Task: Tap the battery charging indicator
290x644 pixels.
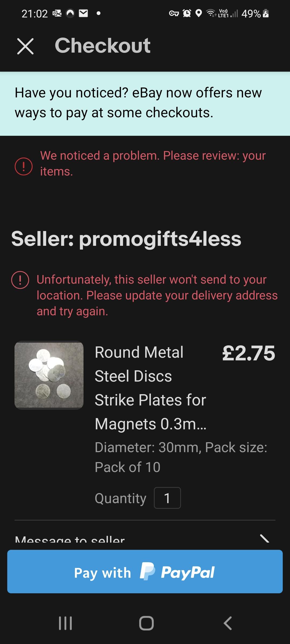Action: pos(266,13)
